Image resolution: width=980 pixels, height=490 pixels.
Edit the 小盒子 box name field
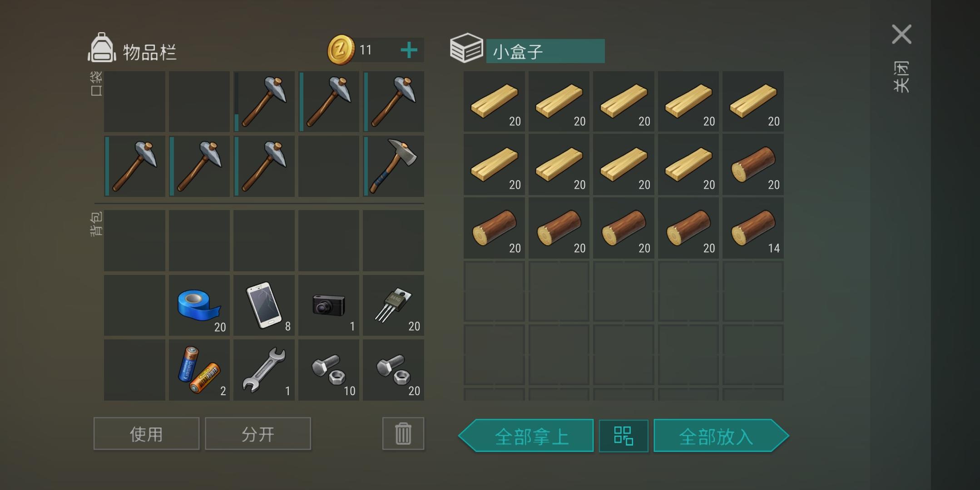pos(545,51)
